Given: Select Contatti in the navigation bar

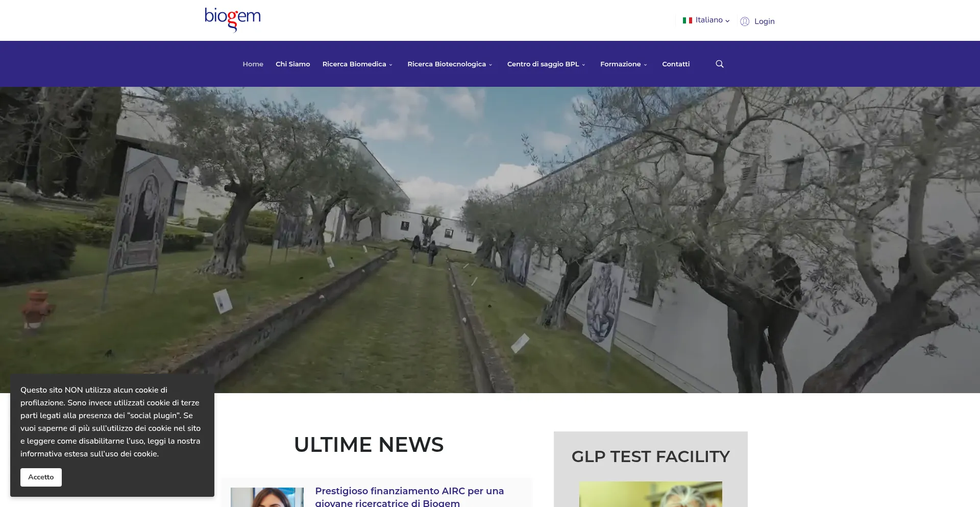Looking at the screenshot, I should tap(675, 64).
